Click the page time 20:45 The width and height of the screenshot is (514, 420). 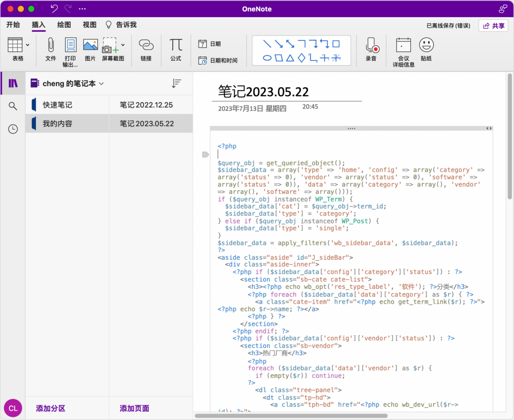[310, 107]
